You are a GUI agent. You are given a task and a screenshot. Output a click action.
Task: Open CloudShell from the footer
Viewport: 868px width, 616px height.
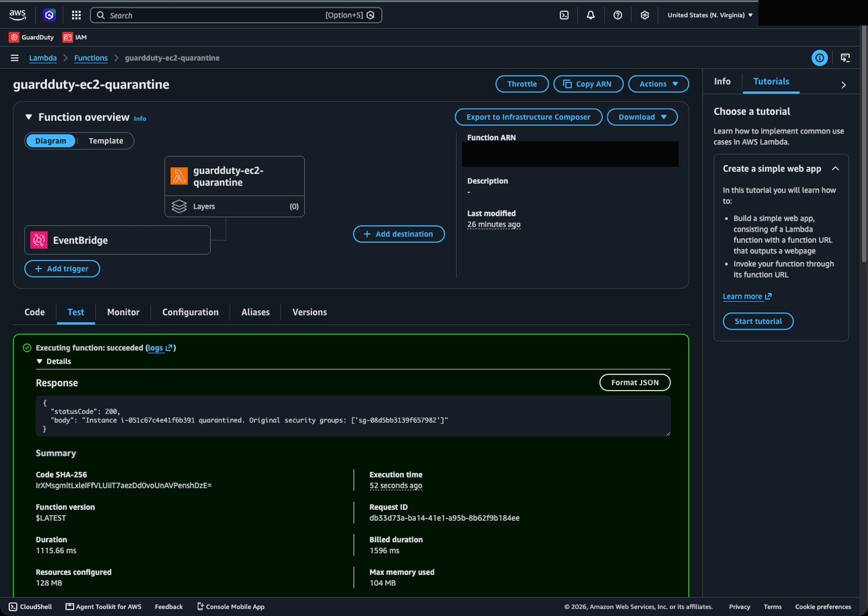30,607
